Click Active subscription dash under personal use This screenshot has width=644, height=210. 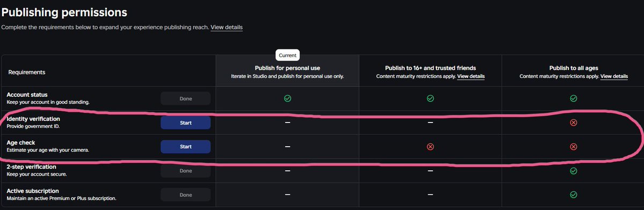(x=287, y=194)
